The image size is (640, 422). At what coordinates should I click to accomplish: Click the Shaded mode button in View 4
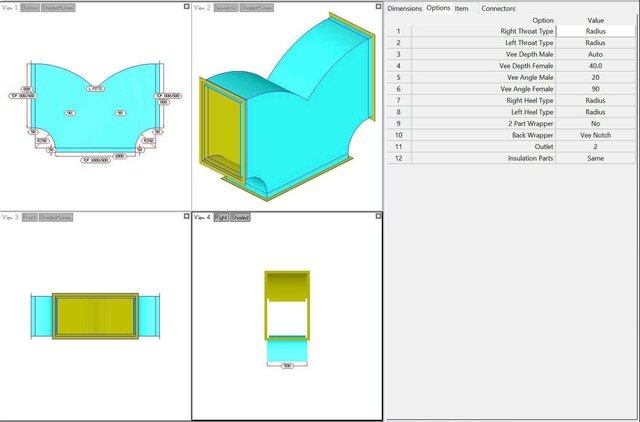241,217
